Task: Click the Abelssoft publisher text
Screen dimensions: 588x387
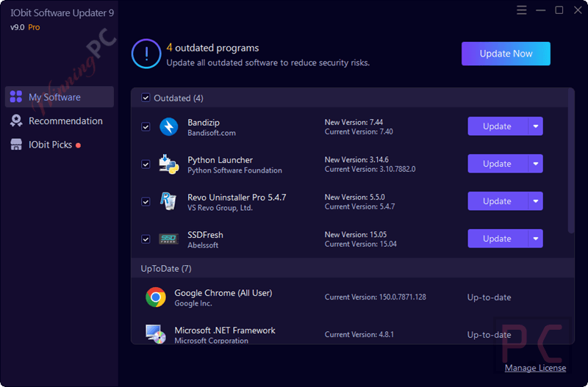Action: 203,245
